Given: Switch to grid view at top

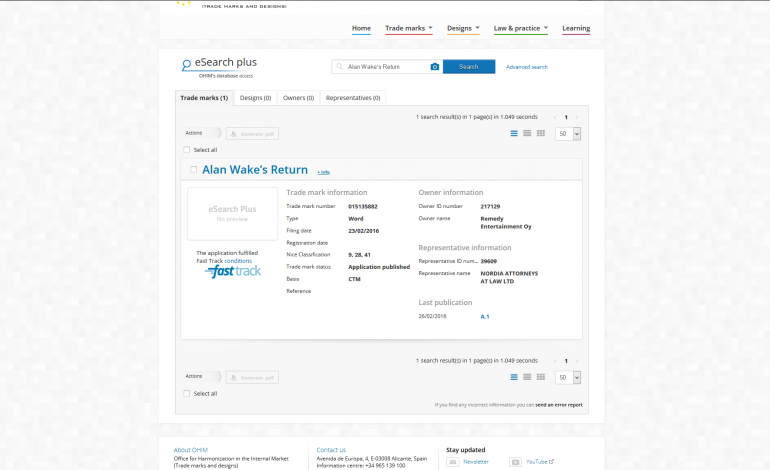Looking at the screenshot, I should (x=541, y=133).
